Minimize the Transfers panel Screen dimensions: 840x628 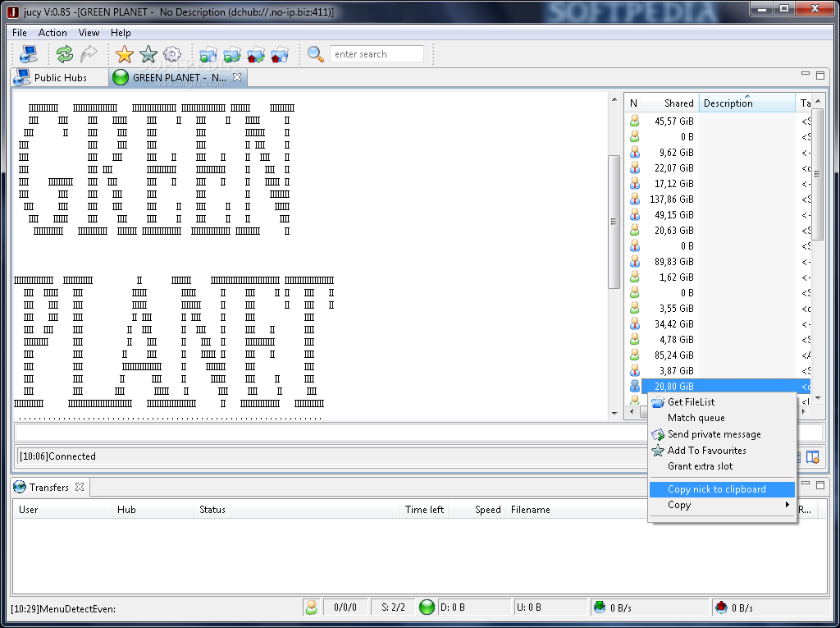point(806,484)
